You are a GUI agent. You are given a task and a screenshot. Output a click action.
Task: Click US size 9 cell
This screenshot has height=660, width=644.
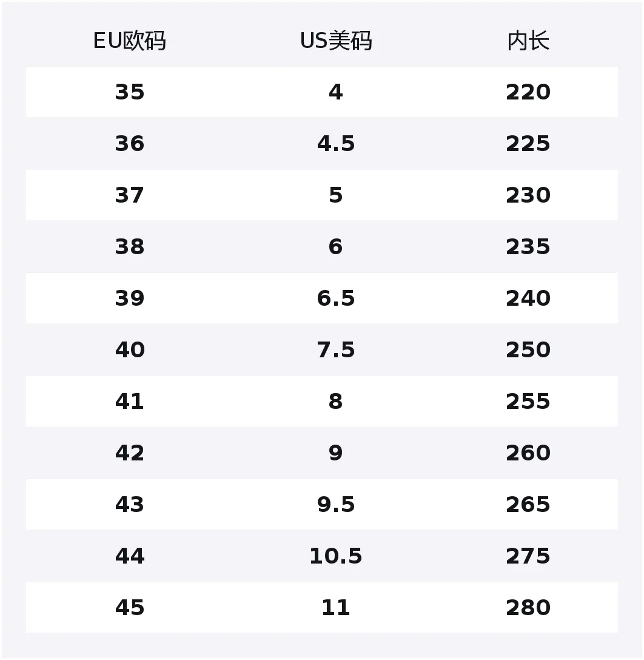[x=335, y=453]
